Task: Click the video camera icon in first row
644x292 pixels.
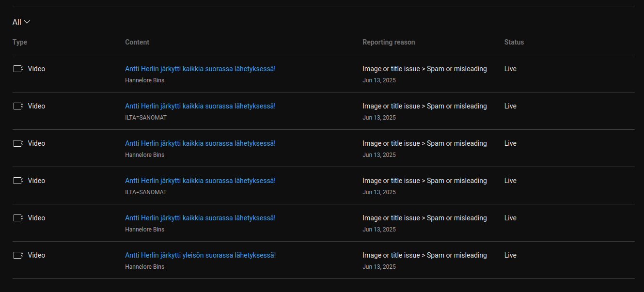Action: (18, 69)
